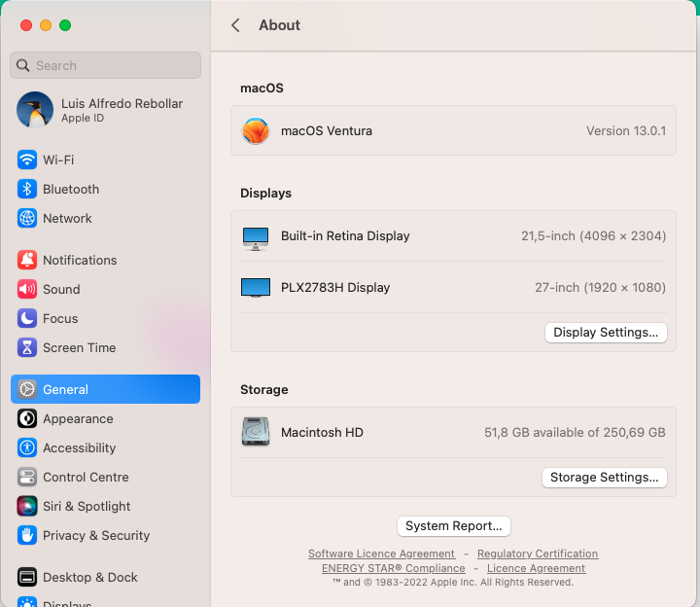Click the PLX2783H monitor icon
Image resolution: width=700 pixels, height=607 pixels.
tap(256, 288)
